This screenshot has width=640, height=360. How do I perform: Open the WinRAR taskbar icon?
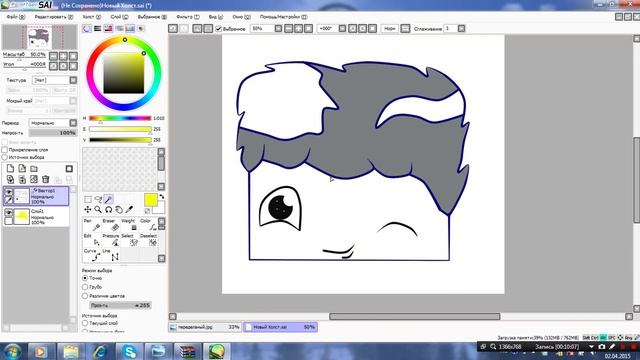[x=187, y=351]
